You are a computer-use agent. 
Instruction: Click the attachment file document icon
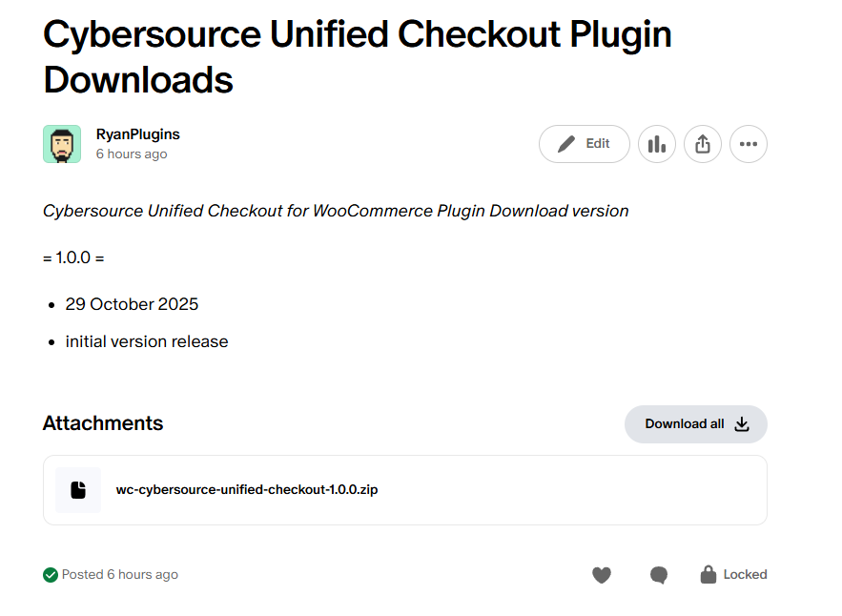pyautogui.click(x=78, y=490)
